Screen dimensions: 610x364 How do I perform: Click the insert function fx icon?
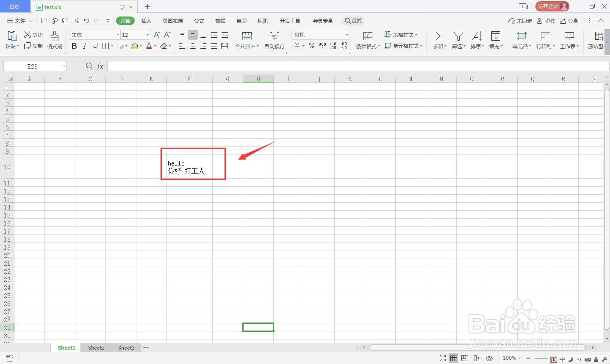[x=100, y=66]
